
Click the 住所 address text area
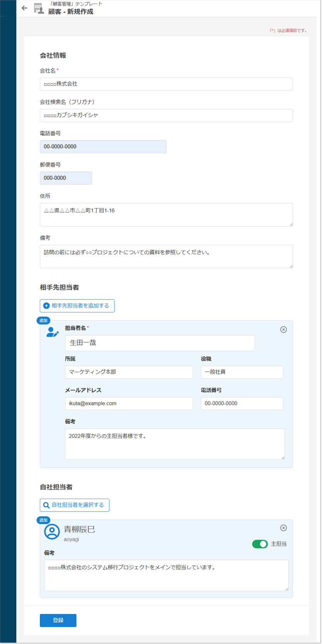[x=166, y=215]
